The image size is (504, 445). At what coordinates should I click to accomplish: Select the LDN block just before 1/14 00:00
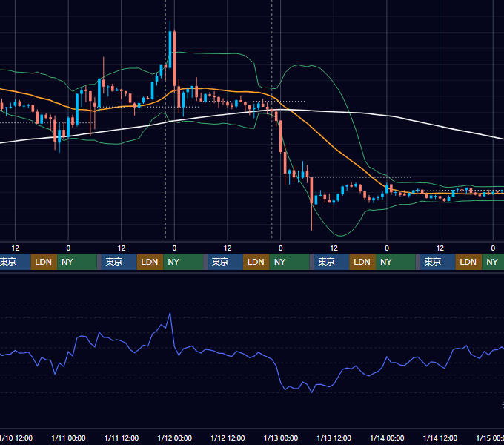pyautogui.click(x=362, y=262)
